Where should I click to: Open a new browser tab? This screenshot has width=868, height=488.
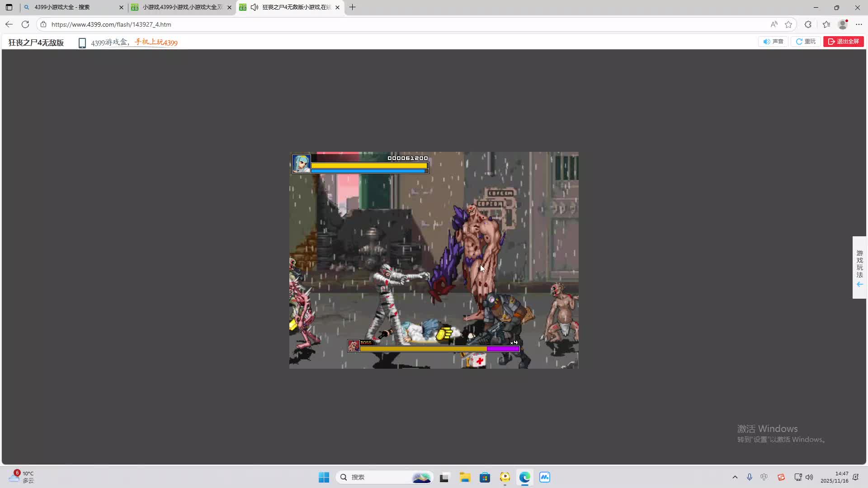pyautogui.click(x=353, y=7)
